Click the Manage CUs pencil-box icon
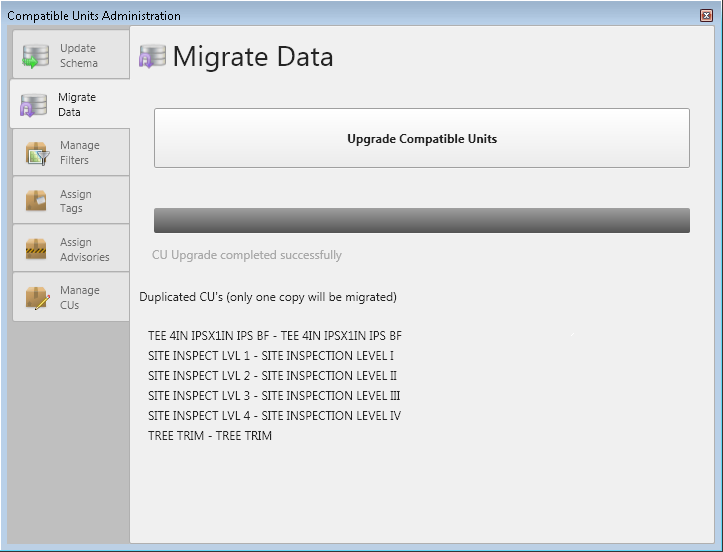The image size is (723, 552). point(37,298)
